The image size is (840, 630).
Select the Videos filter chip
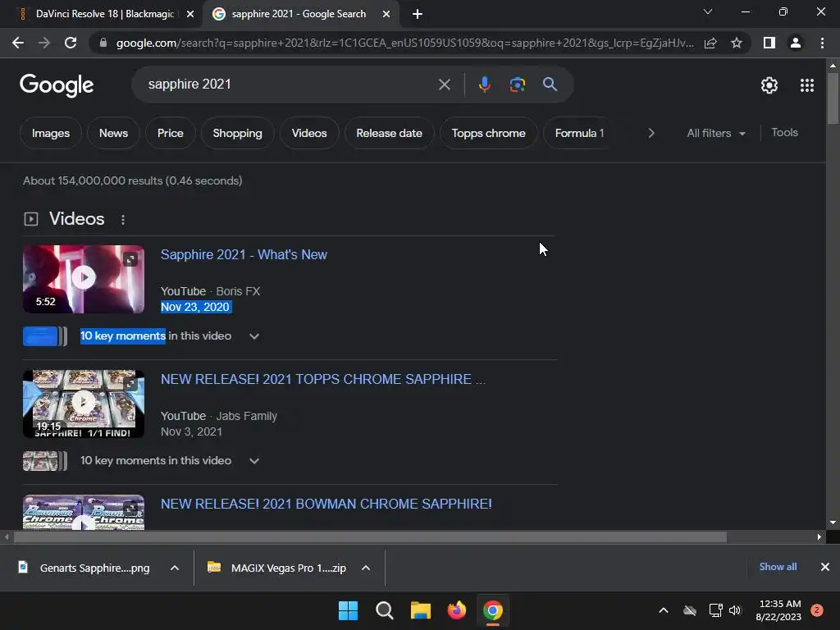pos(309,133)
